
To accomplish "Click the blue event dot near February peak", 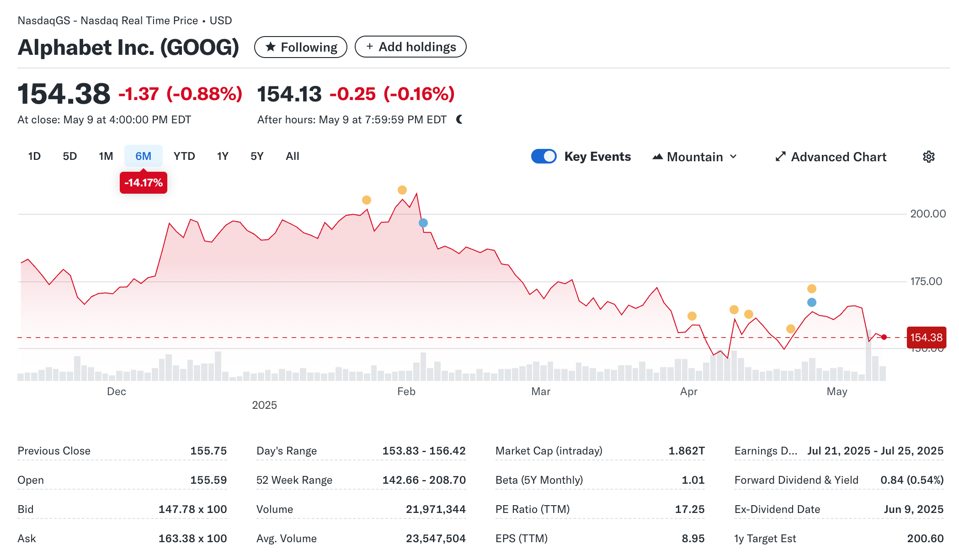I will 423,223.
